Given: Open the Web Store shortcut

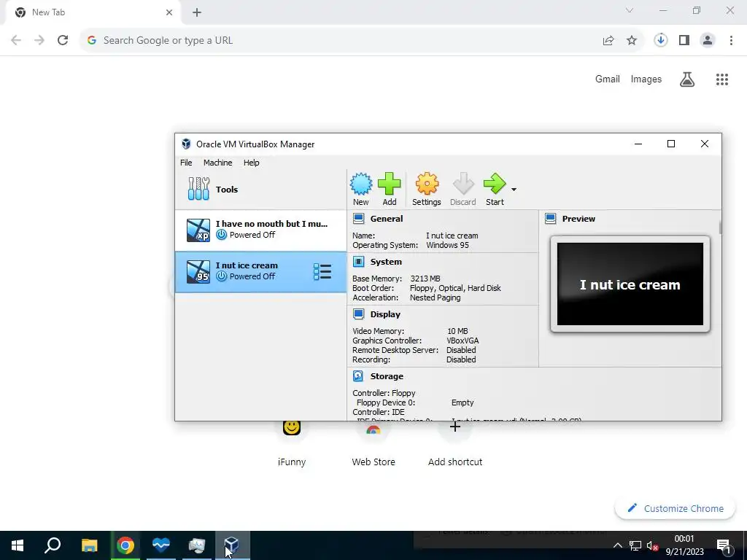Looking at the screenshot, I should (x=373, y=443).
